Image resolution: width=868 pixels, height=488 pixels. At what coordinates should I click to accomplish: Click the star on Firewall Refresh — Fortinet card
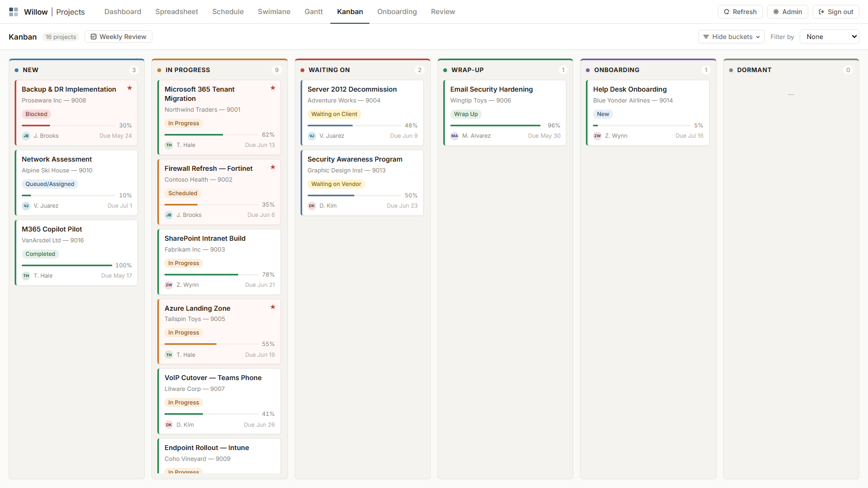coord(273,167)
